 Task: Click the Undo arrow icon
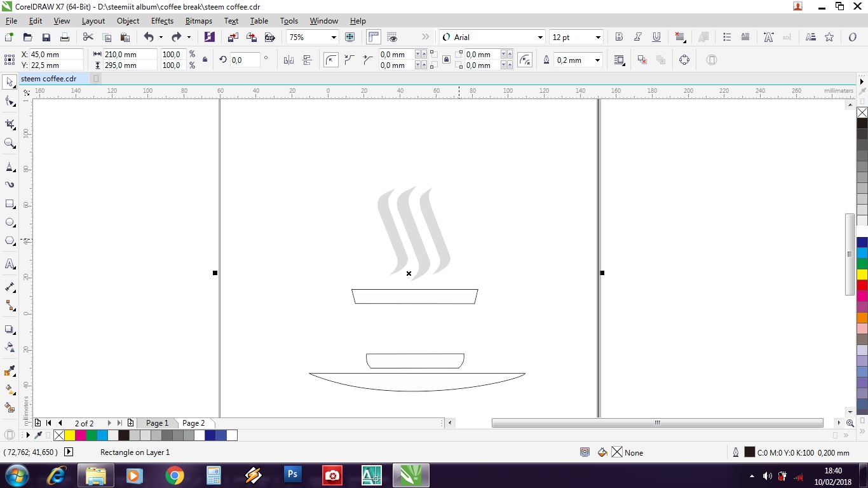(x=148, y=37)
